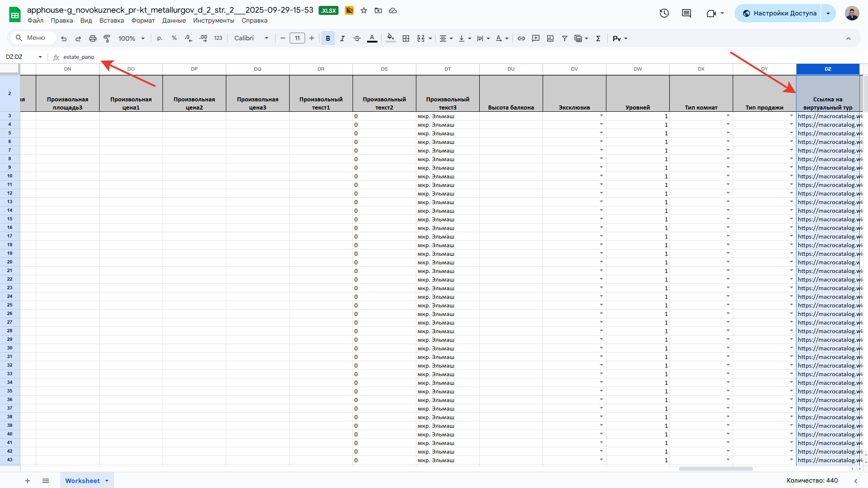Click the Insert link icon
868x488 pixels.
click(x=521, y=38)
